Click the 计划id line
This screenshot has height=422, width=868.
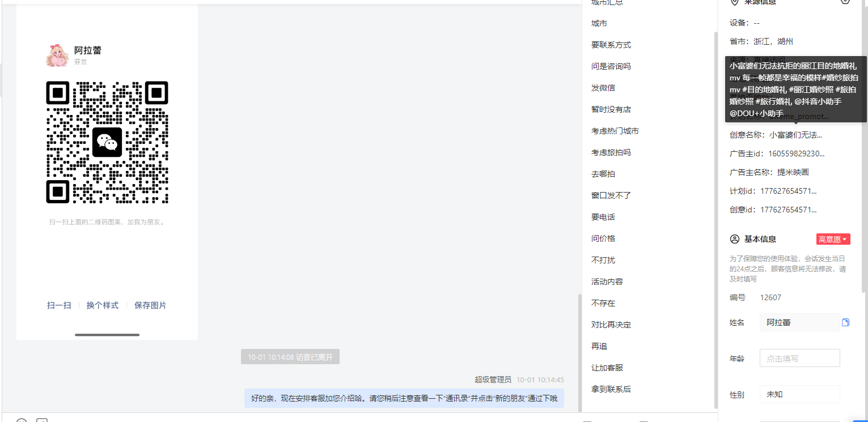(773, 191)
